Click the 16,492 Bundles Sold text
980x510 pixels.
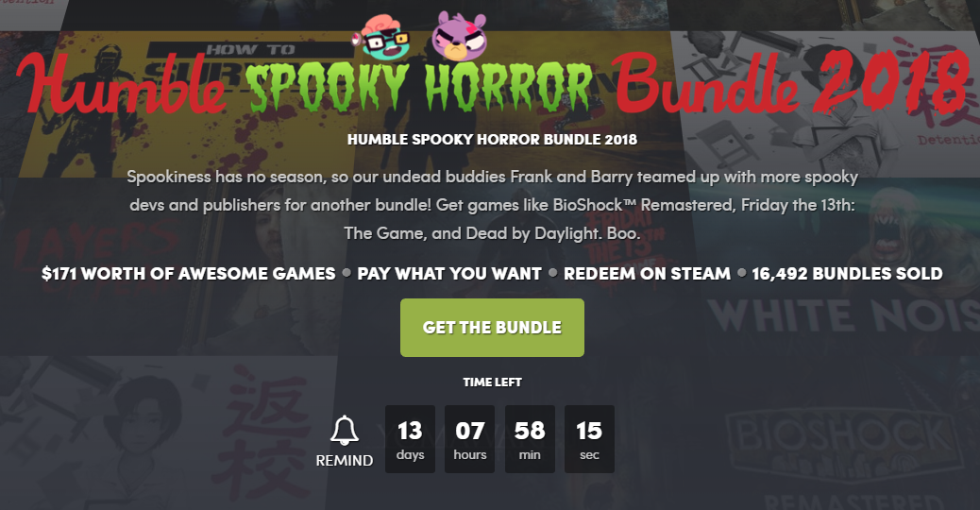[x=847, y=274]
